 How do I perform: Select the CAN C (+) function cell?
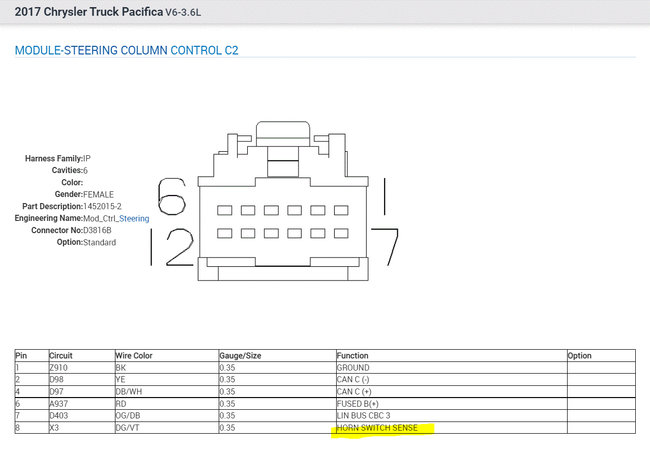point(452,392)
